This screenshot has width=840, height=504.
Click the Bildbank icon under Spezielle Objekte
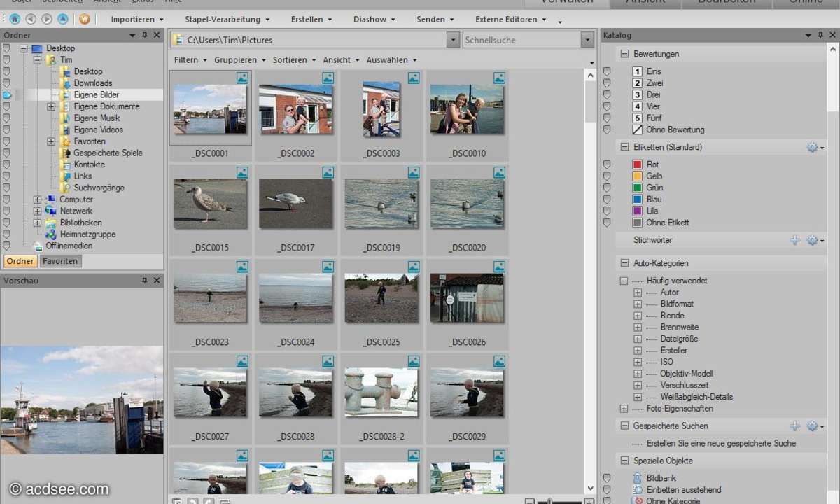(637, 478)
